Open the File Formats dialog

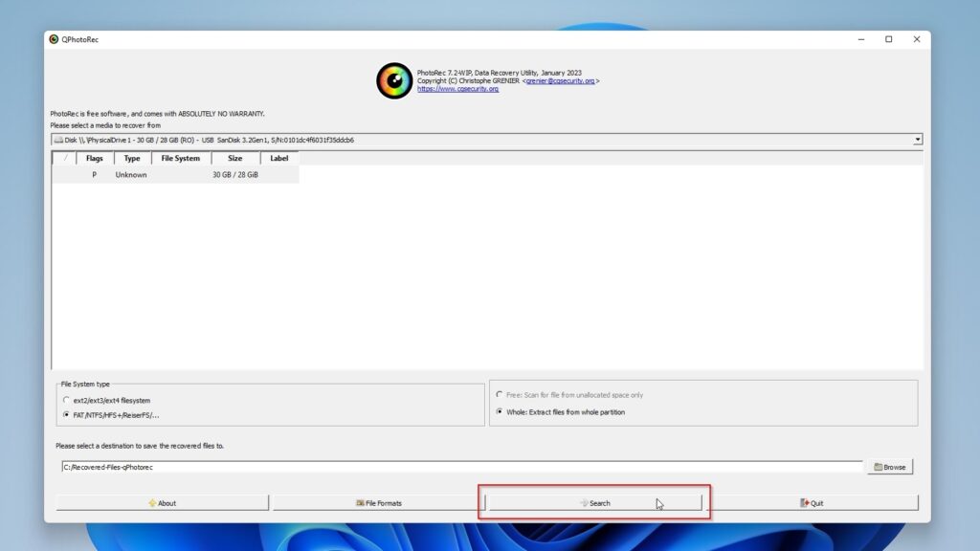[379, 503]
